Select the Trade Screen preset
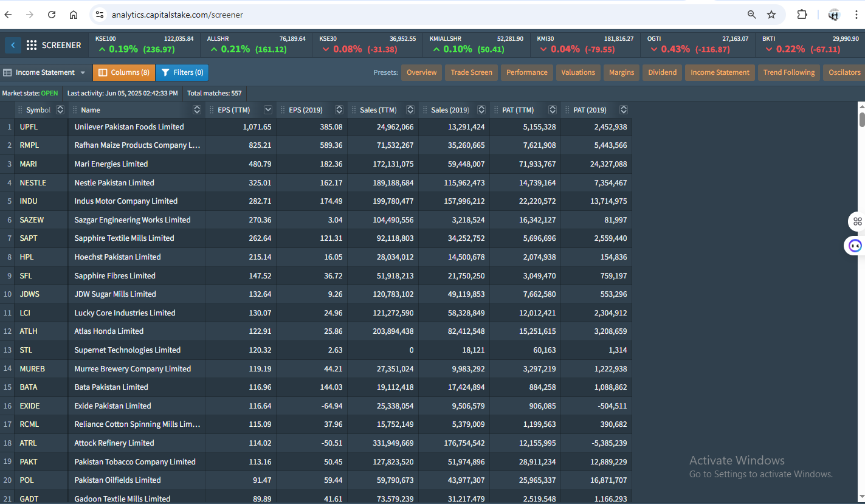865x504 pixels. point(471,72)
